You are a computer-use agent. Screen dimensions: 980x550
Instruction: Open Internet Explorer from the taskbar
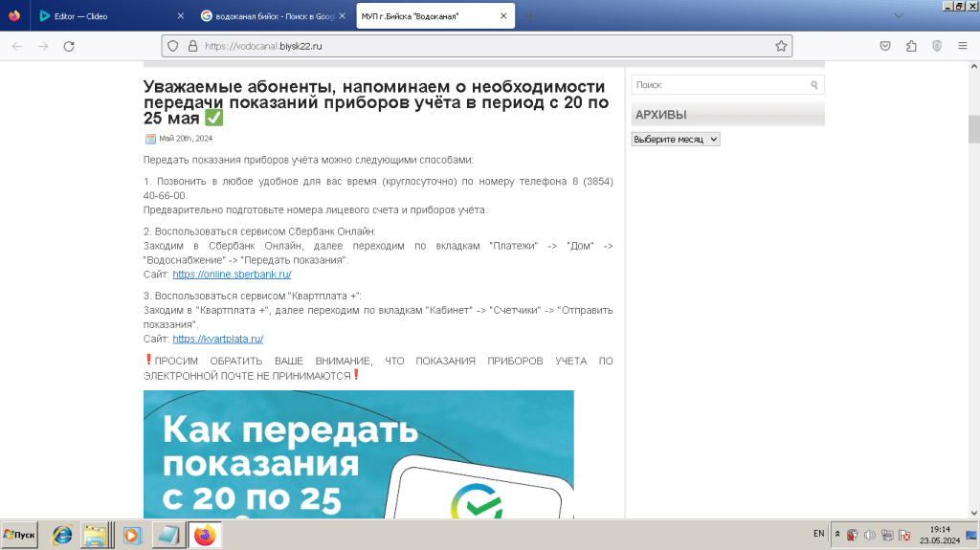63,535
